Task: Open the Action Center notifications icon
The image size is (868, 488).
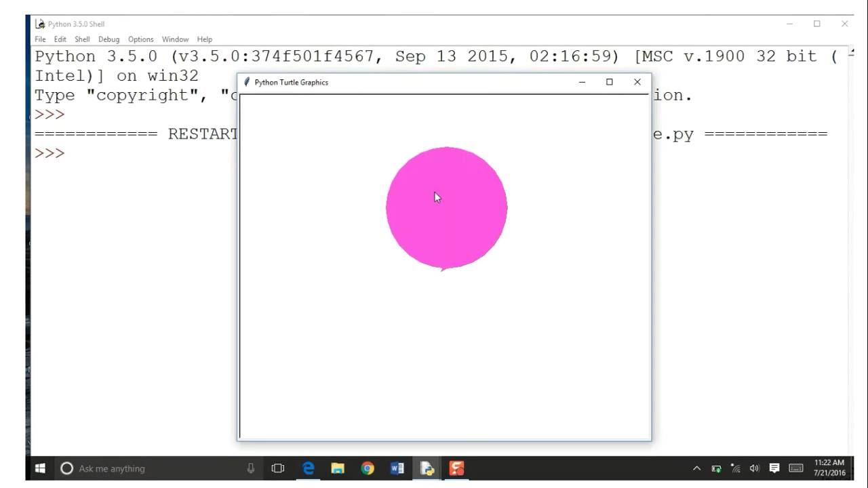Action: (774, 468)
